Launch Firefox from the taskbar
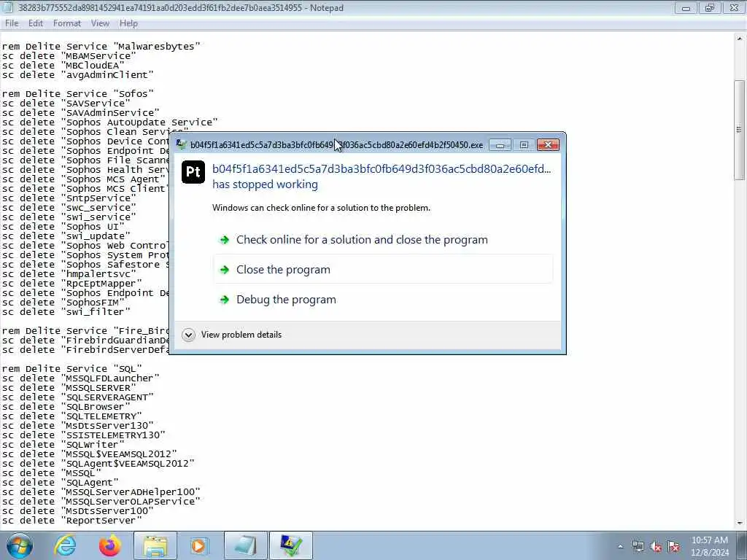This screenshot has width=747, height=560. pyautogui.click(x=109, y=545)
